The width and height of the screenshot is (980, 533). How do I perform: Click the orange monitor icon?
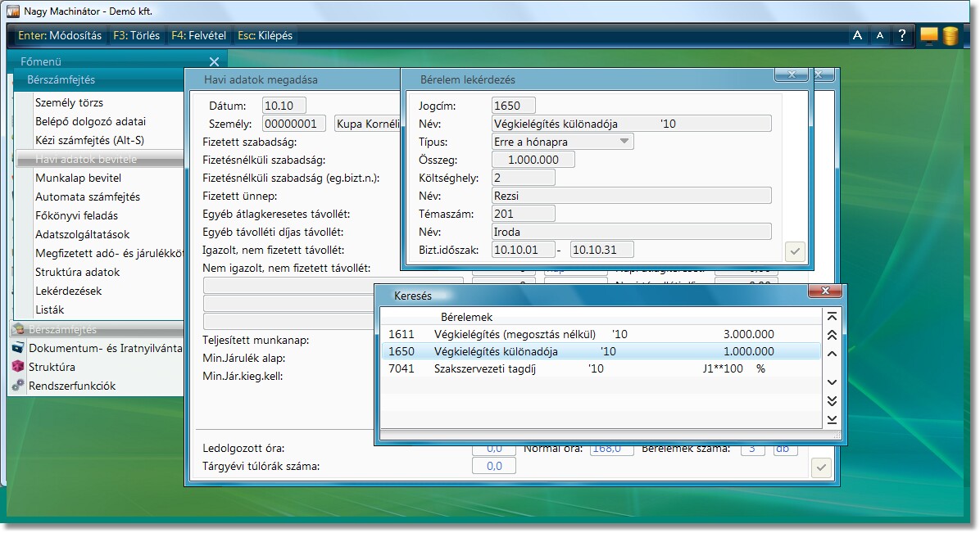pos(928,35)
